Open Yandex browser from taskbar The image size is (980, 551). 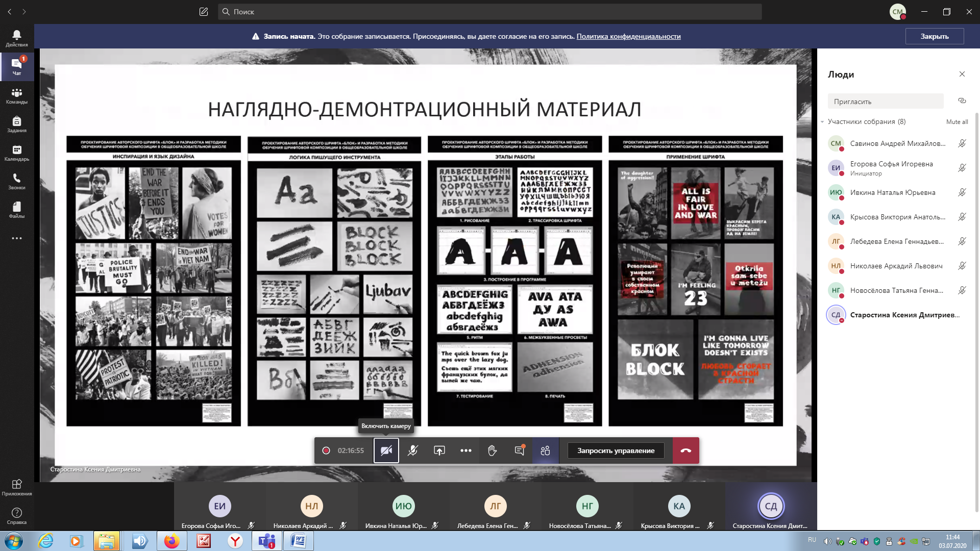pos(235,541)
